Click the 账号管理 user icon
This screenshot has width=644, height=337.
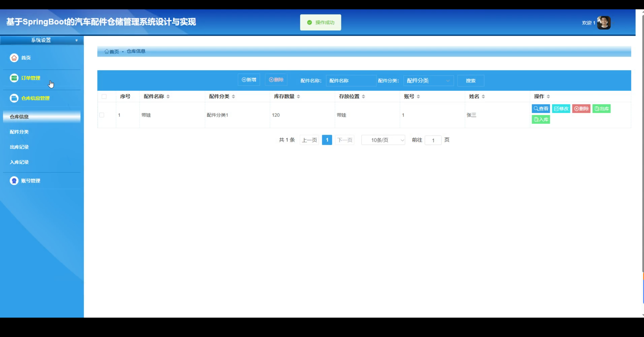14,181
